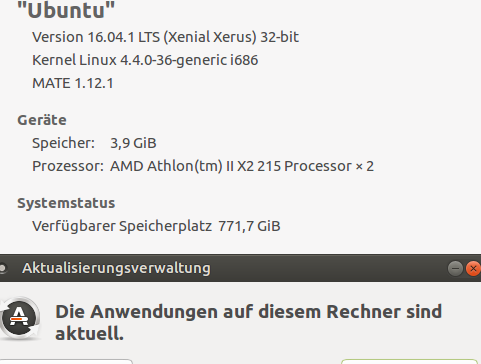Click the Prozessor label
Screen dimensions: 481x364
pos(68,166)
